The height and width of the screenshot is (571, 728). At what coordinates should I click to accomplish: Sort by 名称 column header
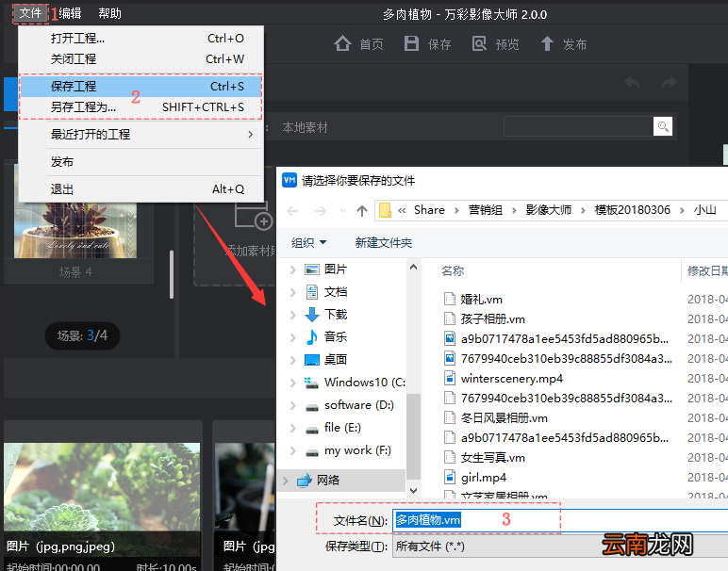pyautogui.click(x=453, y=270)
